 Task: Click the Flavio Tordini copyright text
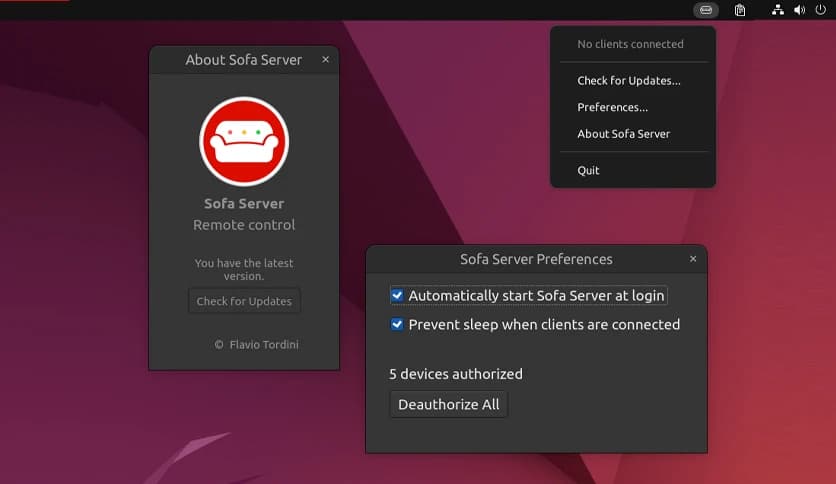[256, 345]
